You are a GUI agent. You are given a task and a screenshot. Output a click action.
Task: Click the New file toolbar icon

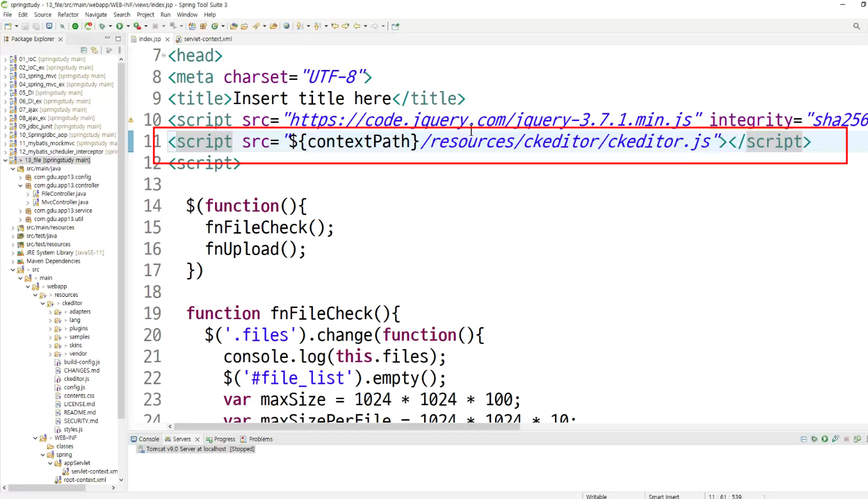pyautogui.click(x=8, y=26)
